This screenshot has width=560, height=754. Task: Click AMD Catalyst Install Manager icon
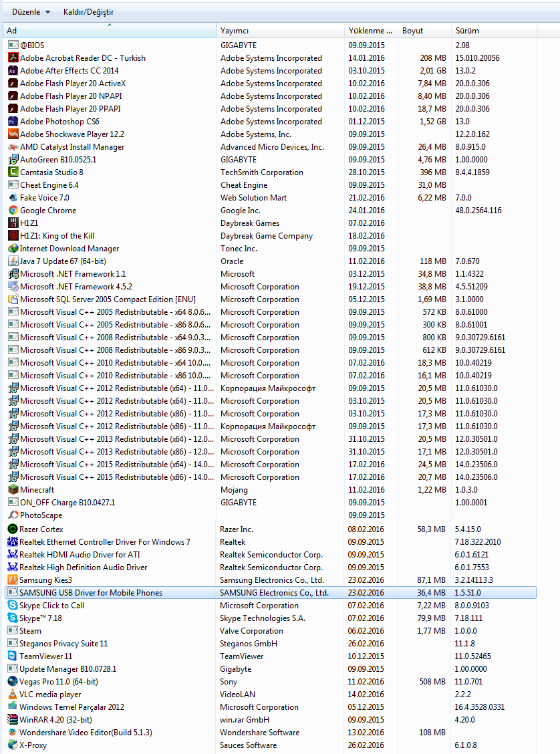[13, 146]
